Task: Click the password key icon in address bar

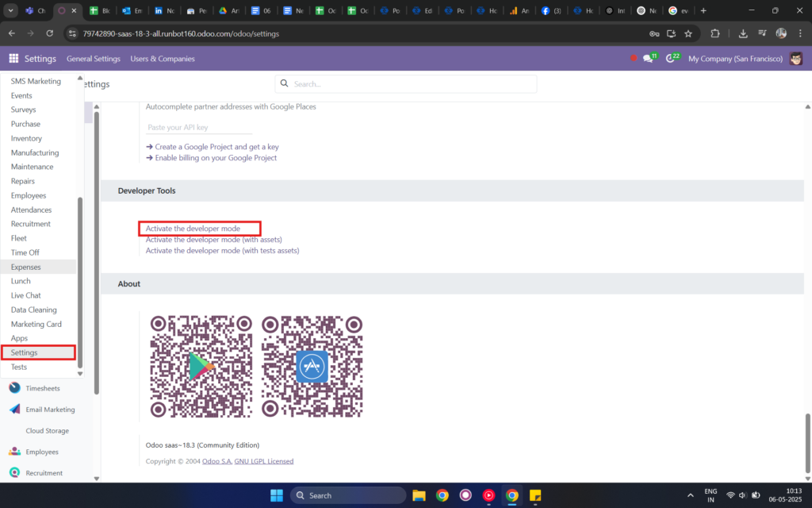Action: 654,33
